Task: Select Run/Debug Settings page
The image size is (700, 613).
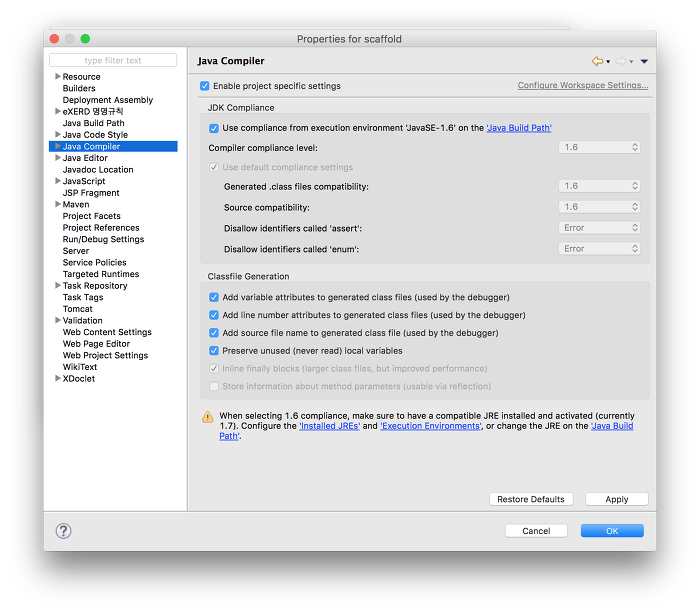Action: [103, 239]
